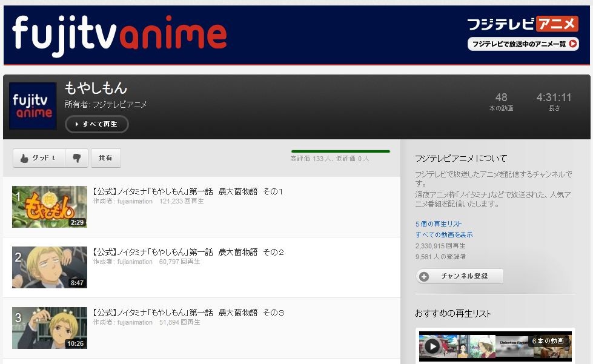593x364 pixels.
Task: Click fujianimation author of the 51,894-view video
Action: click(x=134, y=322)
